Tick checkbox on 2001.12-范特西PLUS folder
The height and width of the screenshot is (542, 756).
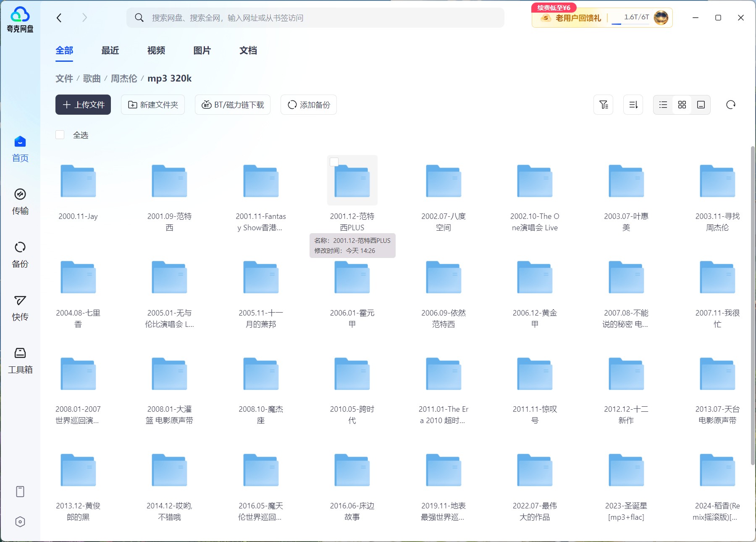pyautogui.click(x=334, y=162)
